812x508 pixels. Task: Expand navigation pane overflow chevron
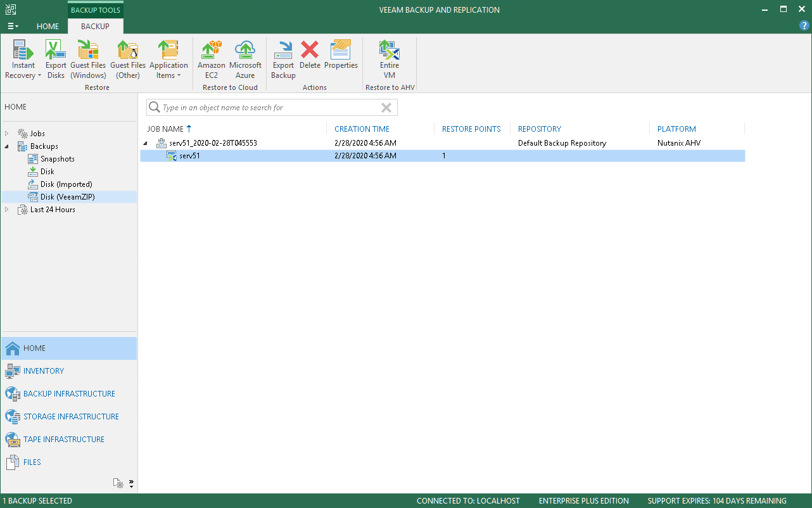point(131,483)
